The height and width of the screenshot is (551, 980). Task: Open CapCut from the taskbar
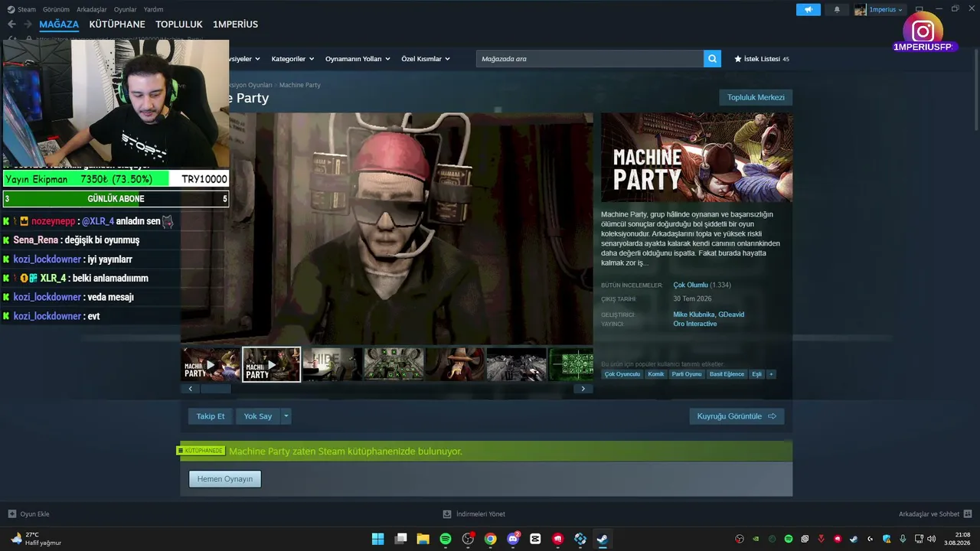coord(535,539)
